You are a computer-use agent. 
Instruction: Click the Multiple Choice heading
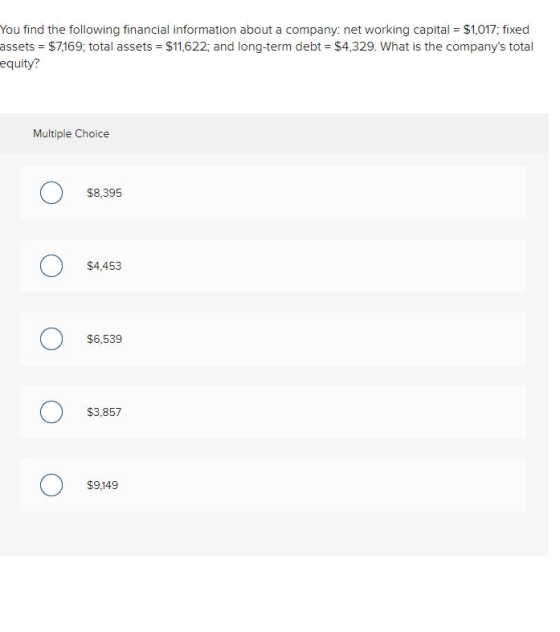point(71,133)
